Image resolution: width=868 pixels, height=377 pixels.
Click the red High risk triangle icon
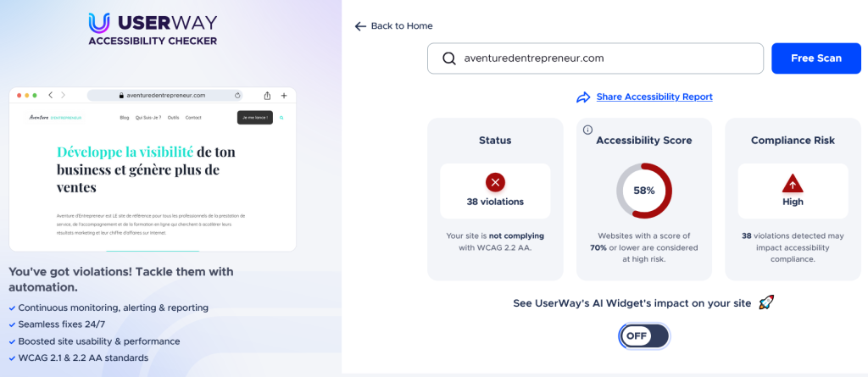click(793, 183)
